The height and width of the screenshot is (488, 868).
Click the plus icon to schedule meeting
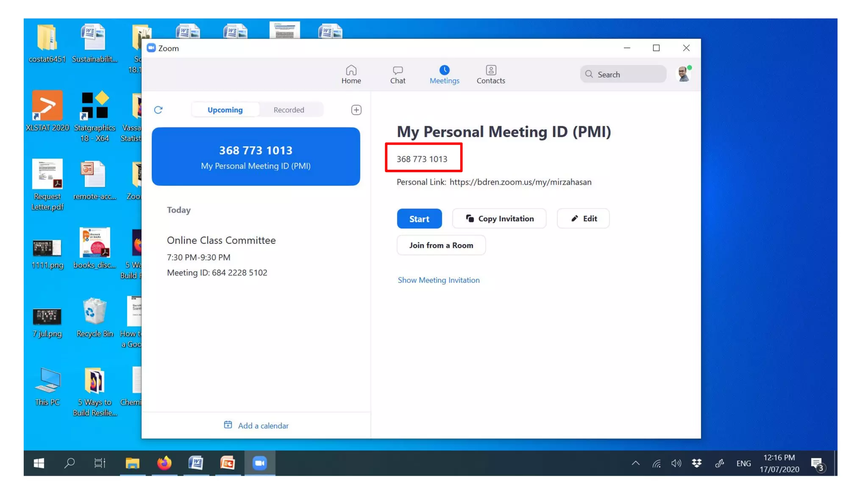coord(356,110)
